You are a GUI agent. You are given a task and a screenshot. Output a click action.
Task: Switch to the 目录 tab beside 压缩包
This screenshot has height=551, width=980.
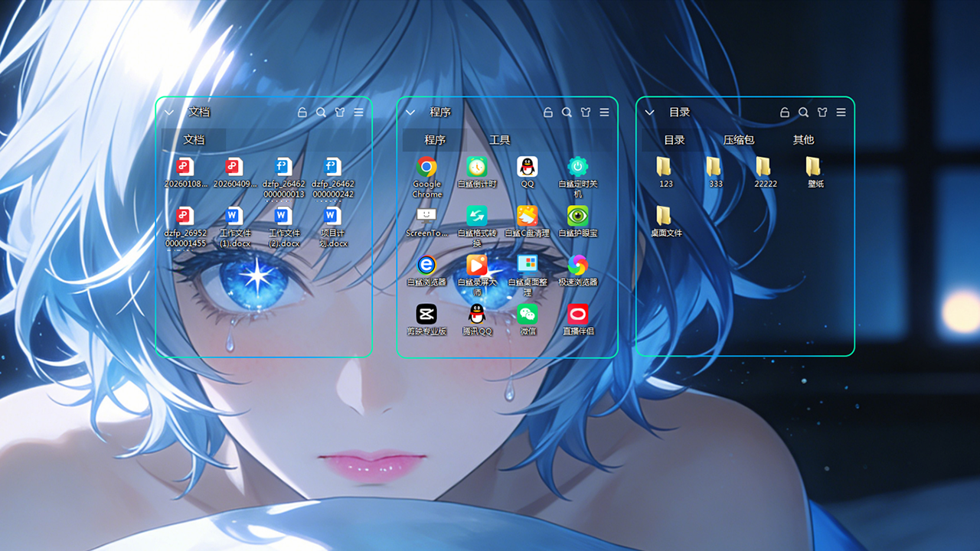pos(675,140)
